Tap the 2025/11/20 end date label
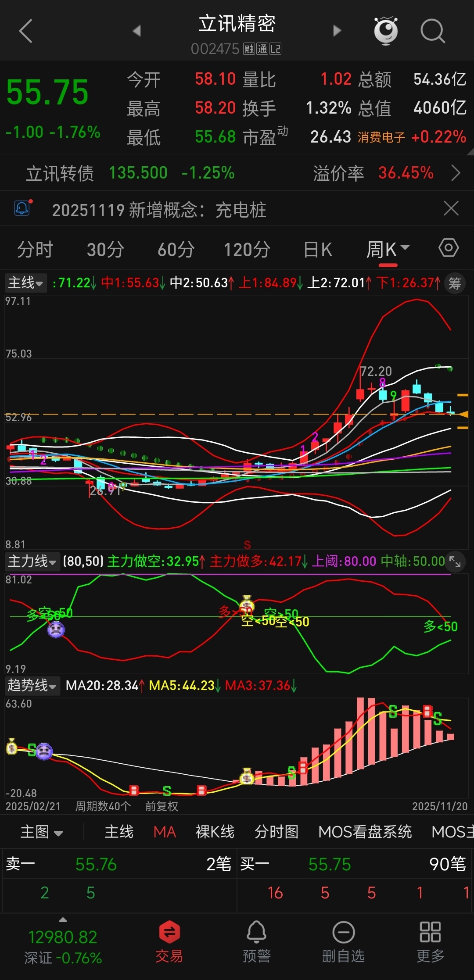Screen dimensions: 474x980 pyautogui.click(x=440, y=806)
